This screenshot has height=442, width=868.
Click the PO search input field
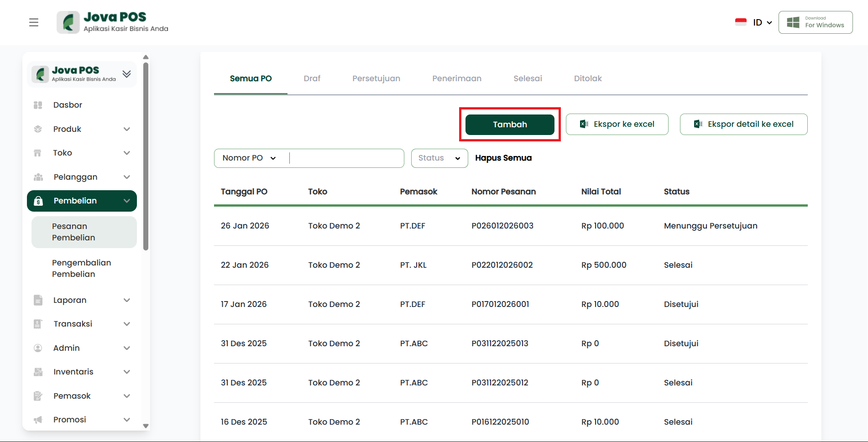pos(346,158)
